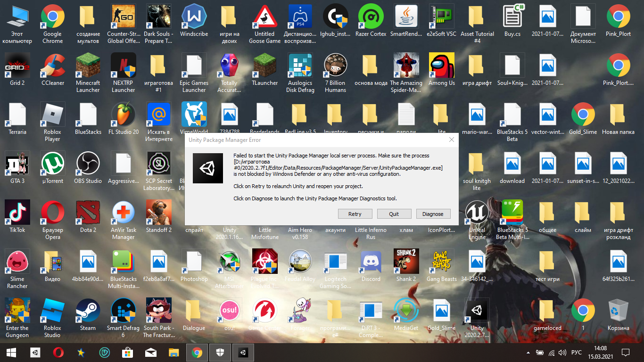Select the AnVir Task Manager icon
This screenshot has width=644, height=362.
(123, 221)
